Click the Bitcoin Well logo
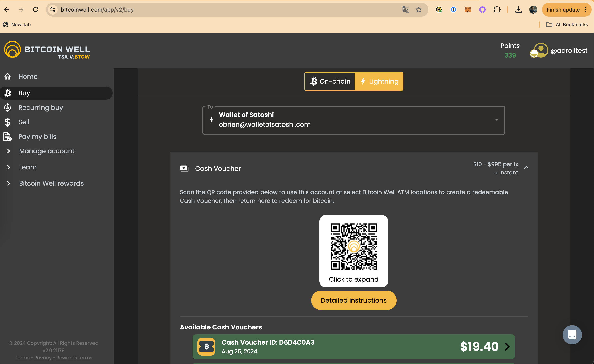594x364 pixels. [47, 50]
